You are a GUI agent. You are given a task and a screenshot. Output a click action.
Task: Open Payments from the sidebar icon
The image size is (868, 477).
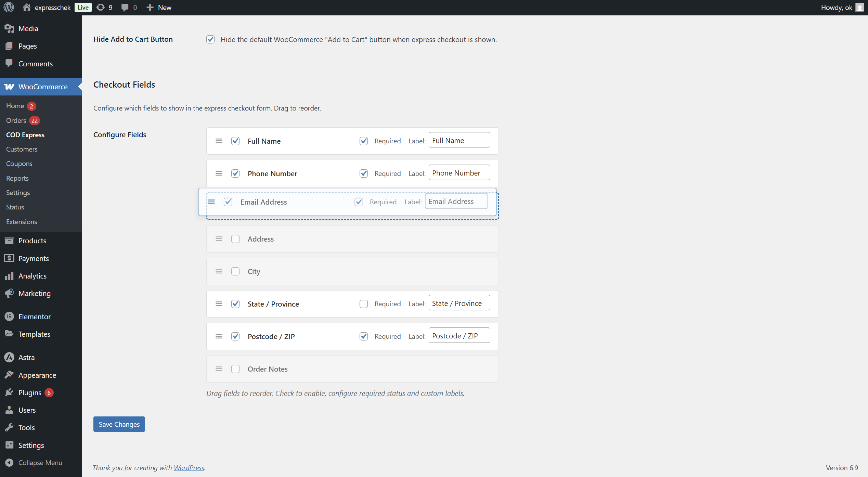tap(9, 258)
